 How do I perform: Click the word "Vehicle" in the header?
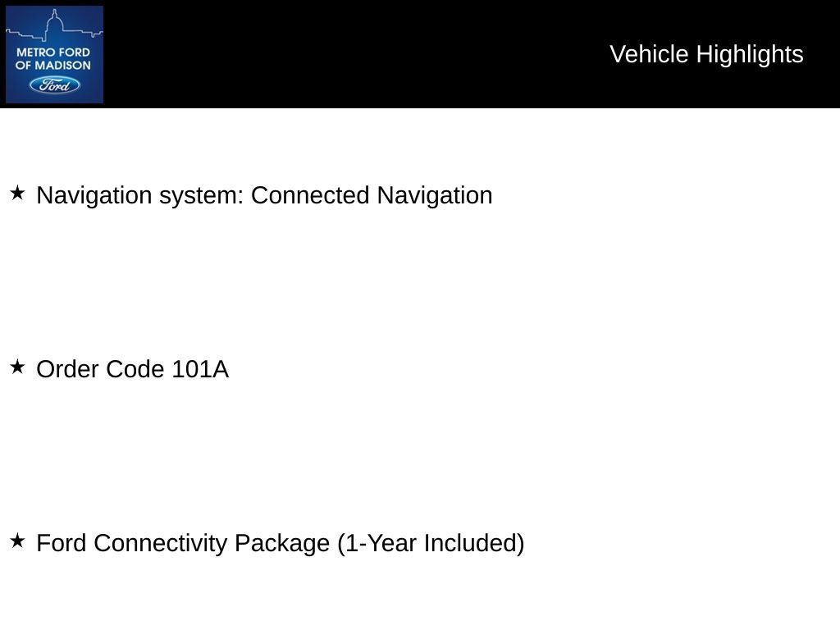(650, 54)
